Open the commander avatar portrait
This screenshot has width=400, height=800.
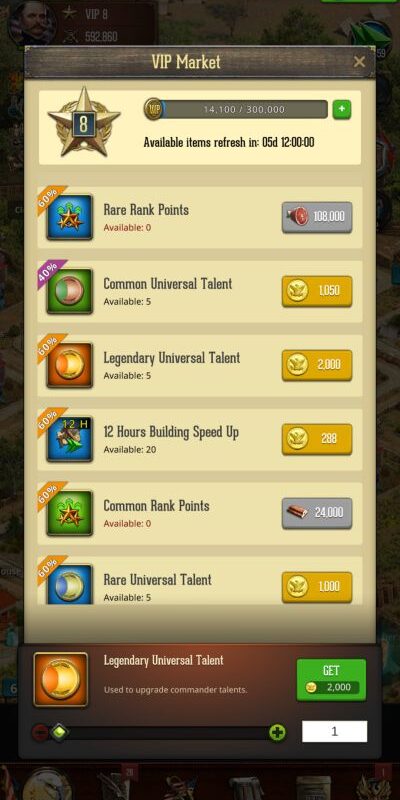[32, 22]
